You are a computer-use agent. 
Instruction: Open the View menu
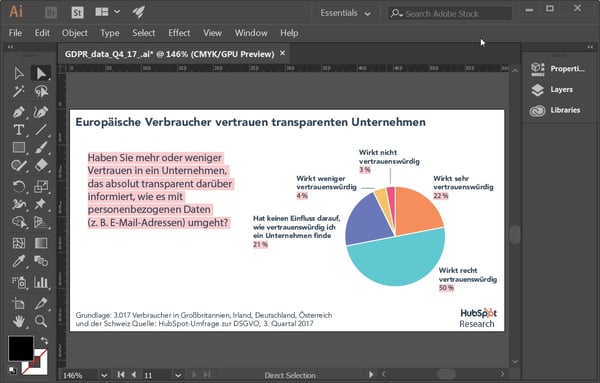tap(212, 33)
